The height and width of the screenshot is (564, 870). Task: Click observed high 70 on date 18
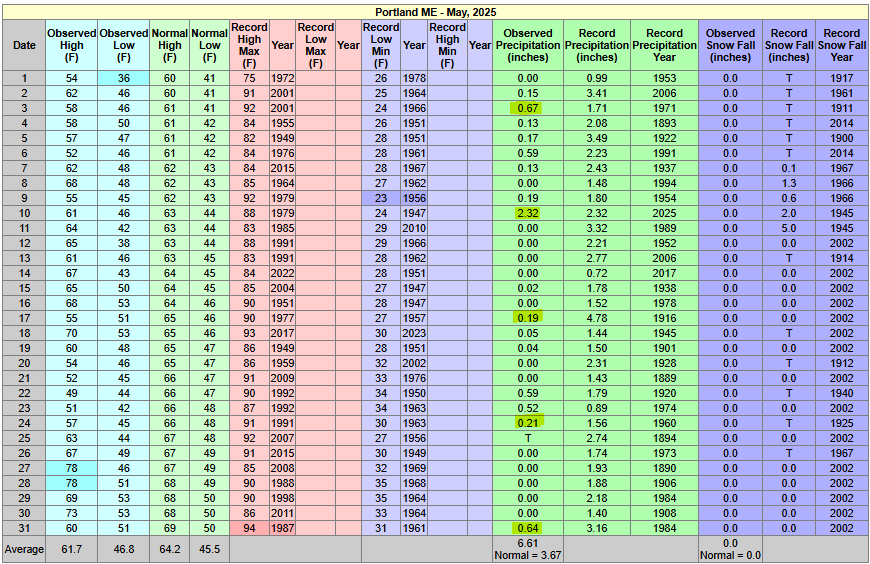point(72,333)
